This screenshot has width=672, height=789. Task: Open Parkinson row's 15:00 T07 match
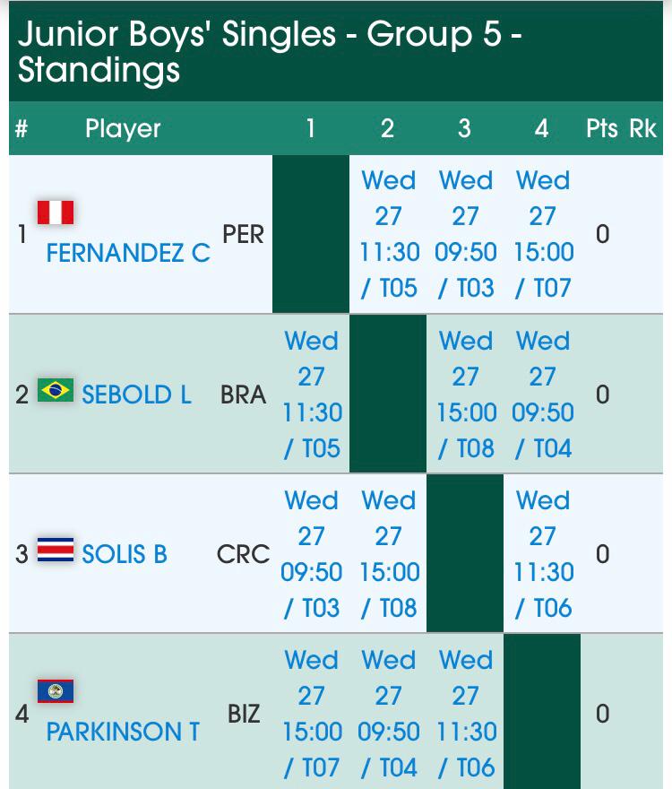click(x=312, y=714)
